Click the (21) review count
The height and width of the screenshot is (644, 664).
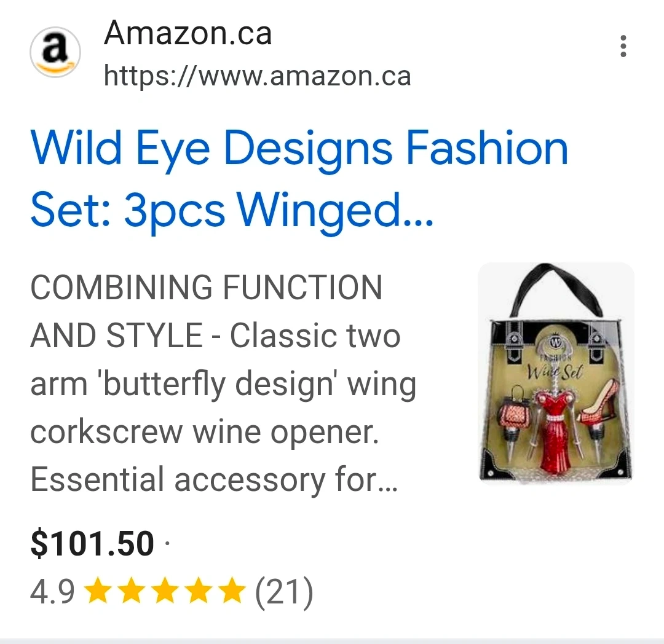[x=284, y=592]
